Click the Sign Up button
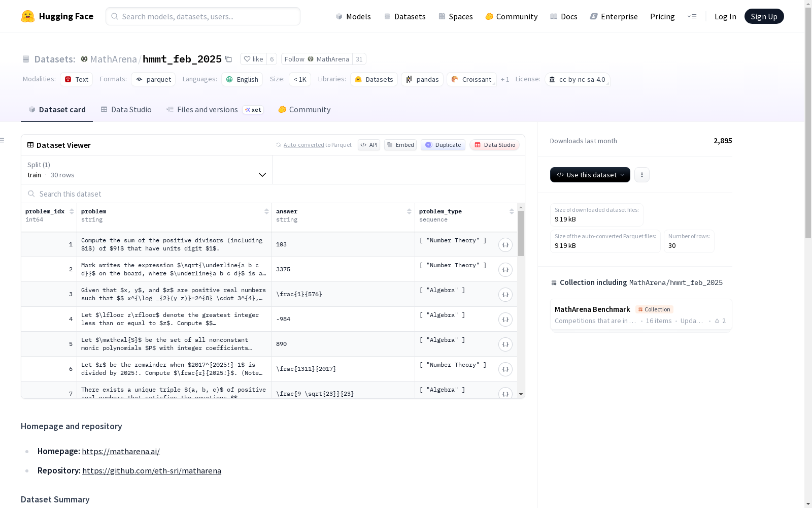This screenshot has height=508, width=812. (764, 16)
